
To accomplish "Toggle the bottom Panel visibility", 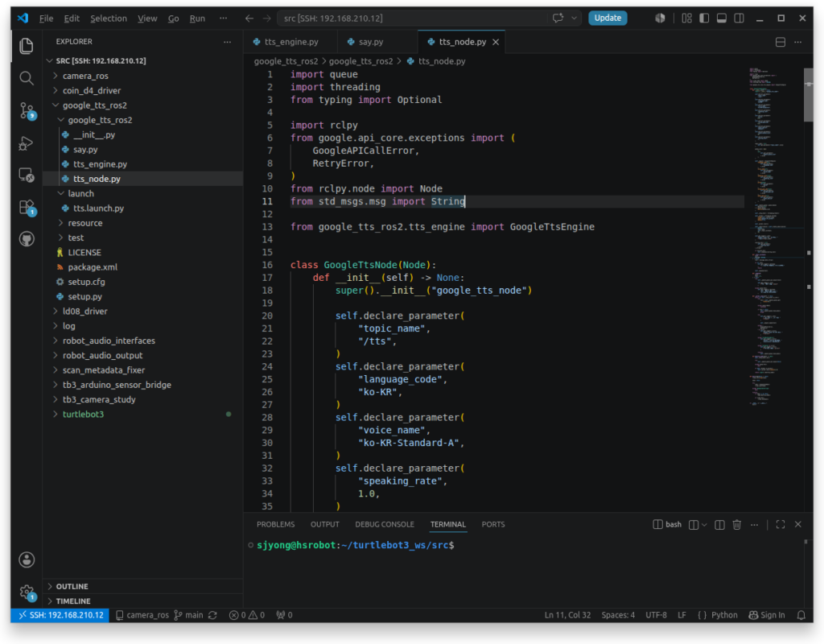I will [x=722, y=18].
